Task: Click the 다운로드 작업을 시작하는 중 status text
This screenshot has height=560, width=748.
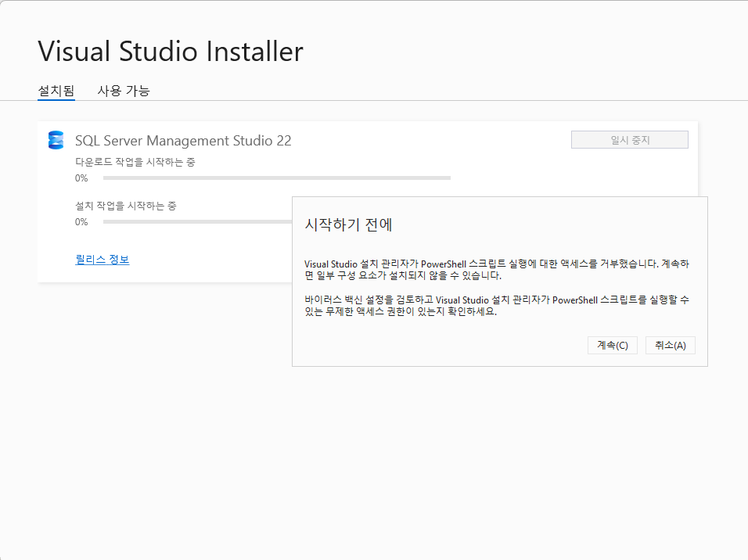Action: pos(135,162)
